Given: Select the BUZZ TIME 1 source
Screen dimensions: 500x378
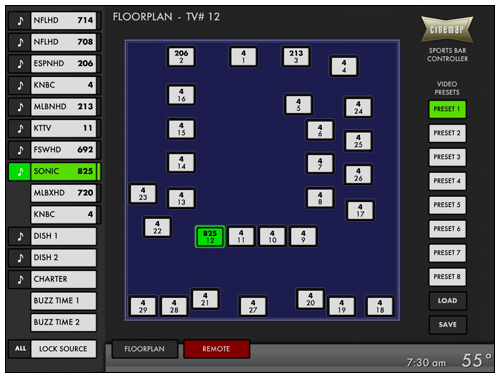Looking at the screenshot, I should pyautogui.click(x=63, y=301).
